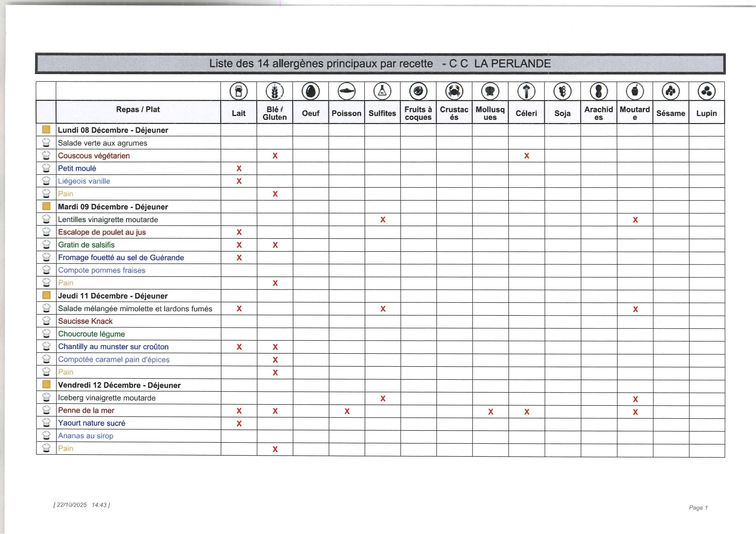Select Gratin de salsifis dish name

[86, 245]
